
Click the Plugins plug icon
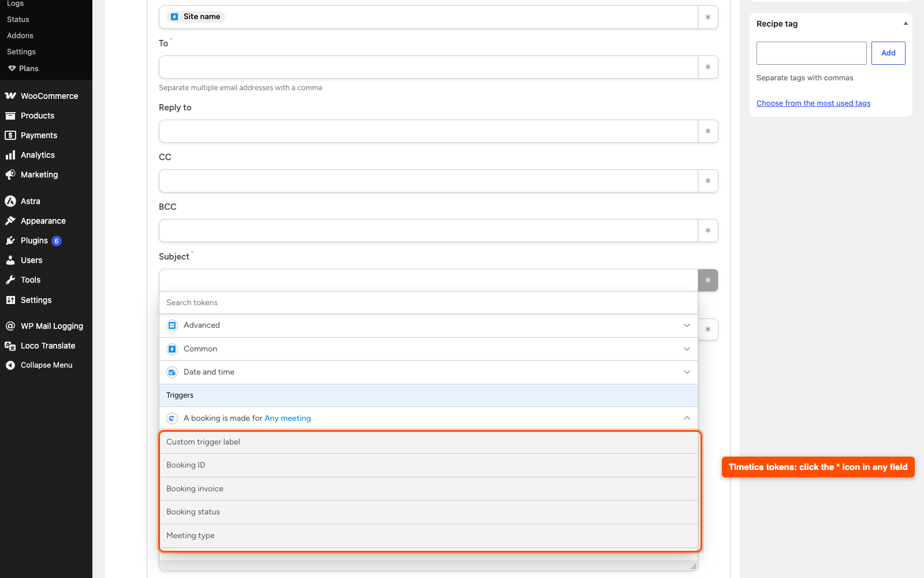pyautogui.click(x=10, y=240)
